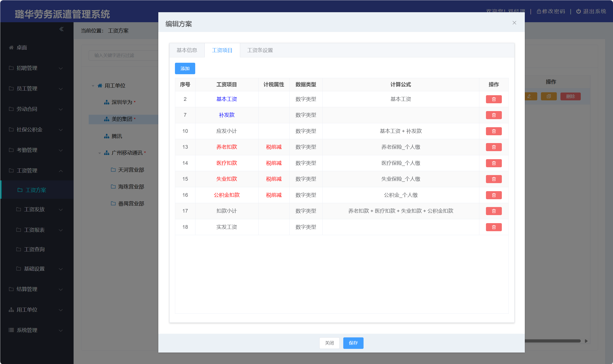Close the 编辑方案 dialog with X
The image size is (613, 364).
click(x=514, y=23)
